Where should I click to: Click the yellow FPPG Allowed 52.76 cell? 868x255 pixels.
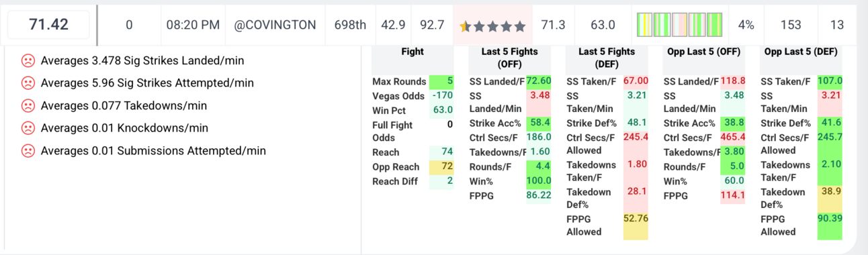coord(636,225)
